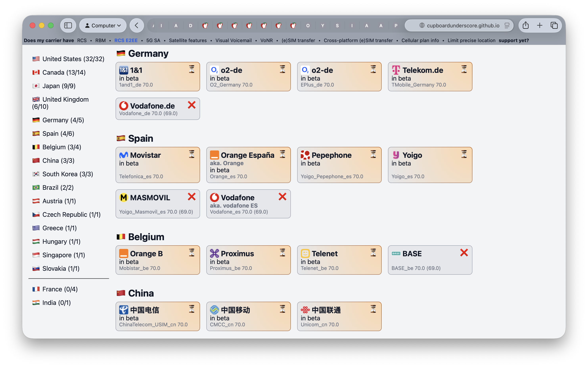The height and width of the screenshot is (368, 588).
Task: Click the MASMOVIL yellow M logo
Action: coord(124,197)
